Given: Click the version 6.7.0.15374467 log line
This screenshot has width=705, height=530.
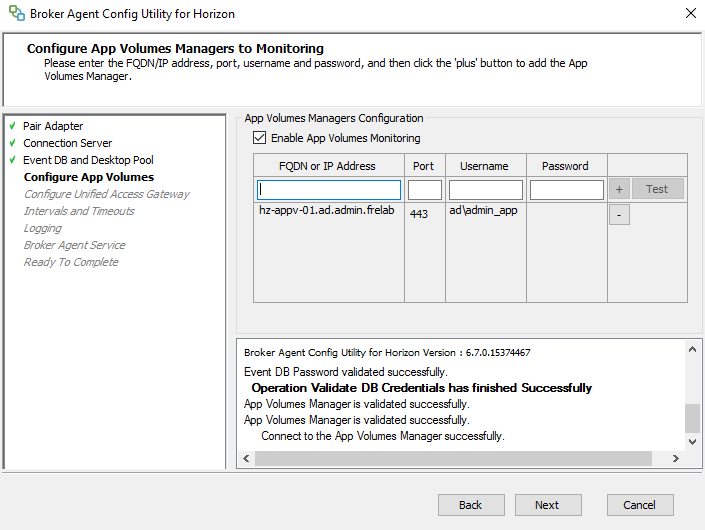Looking at the screenshot, I should point(387,352).
